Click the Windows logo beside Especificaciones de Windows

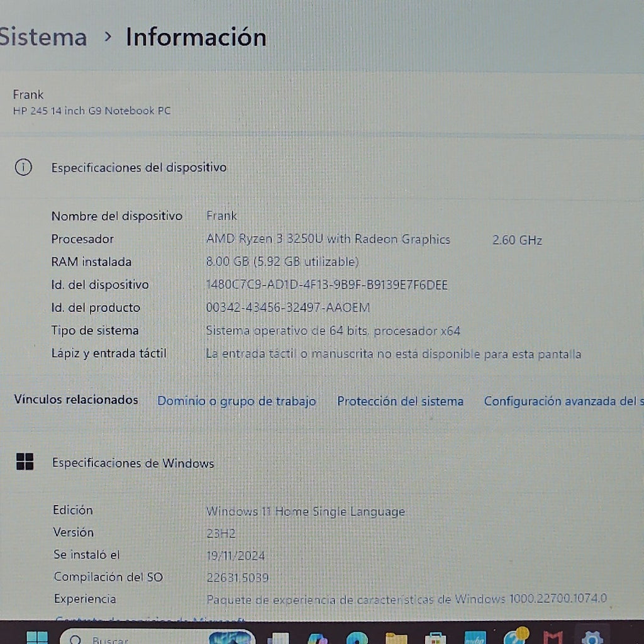click(x=25, y=462)
